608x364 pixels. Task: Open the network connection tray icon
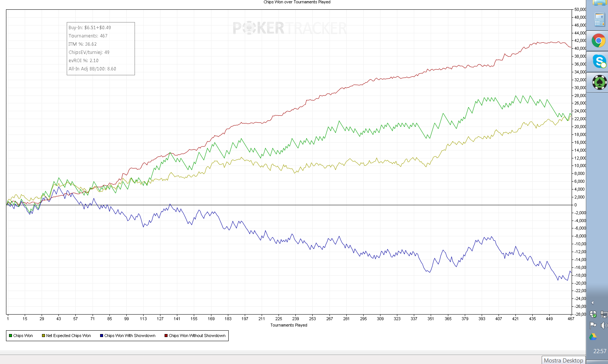(604, 314)
